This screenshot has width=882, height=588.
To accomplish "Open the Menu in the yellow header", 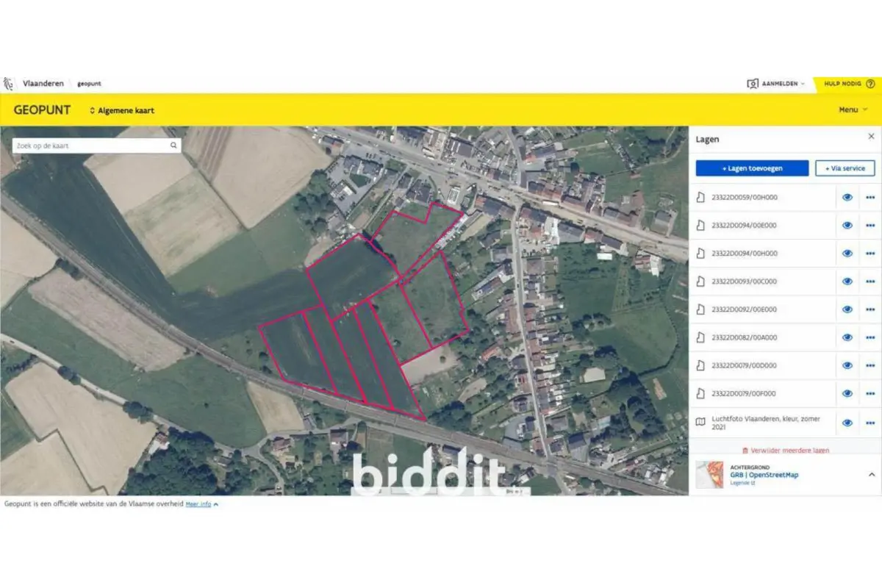I will (853, 110).
